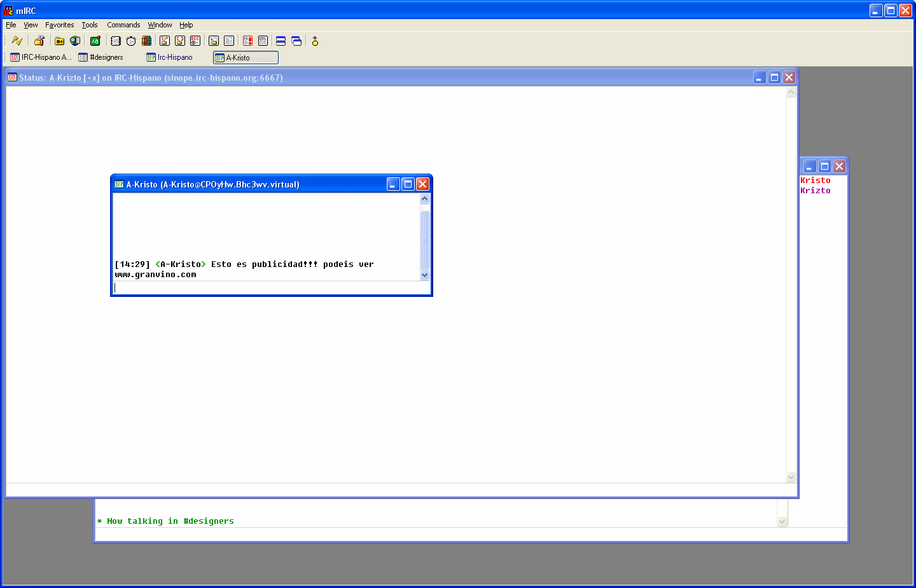Open the URL list icon
The image size is (916, 588).
pos(263,41)
